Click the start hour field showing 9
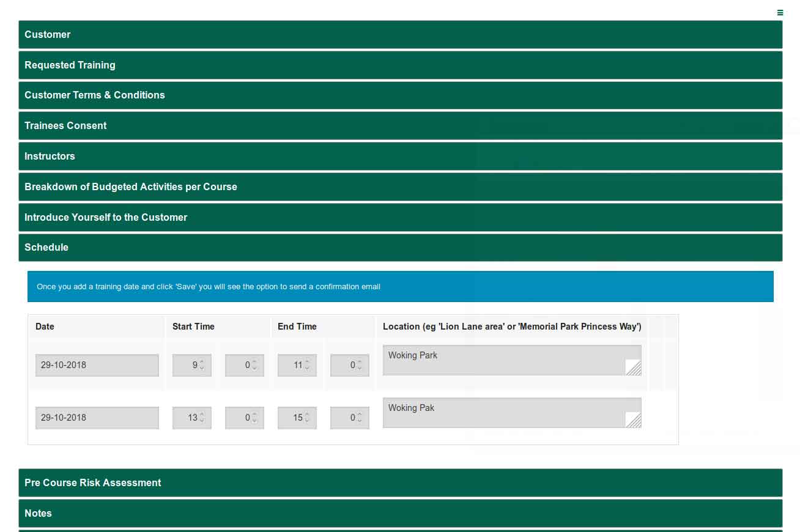800x532 pixels. click(192, 365)
